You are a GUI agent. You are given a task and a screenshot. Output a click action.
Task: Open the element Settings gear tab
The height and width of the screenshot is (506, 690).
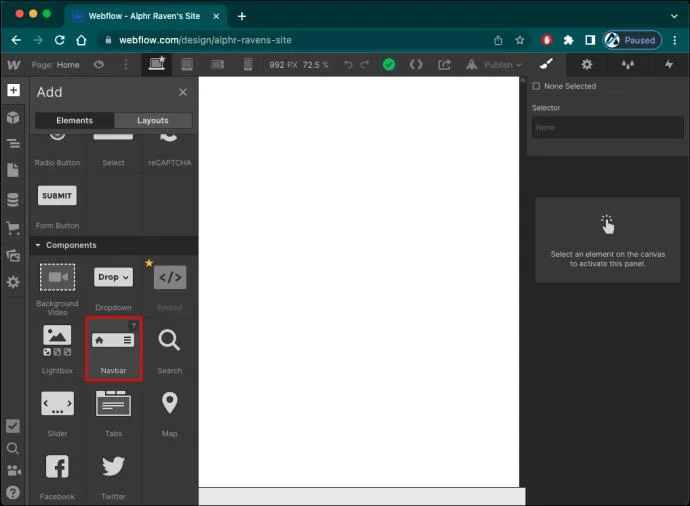pyautogui.click(x=587, y=65)
